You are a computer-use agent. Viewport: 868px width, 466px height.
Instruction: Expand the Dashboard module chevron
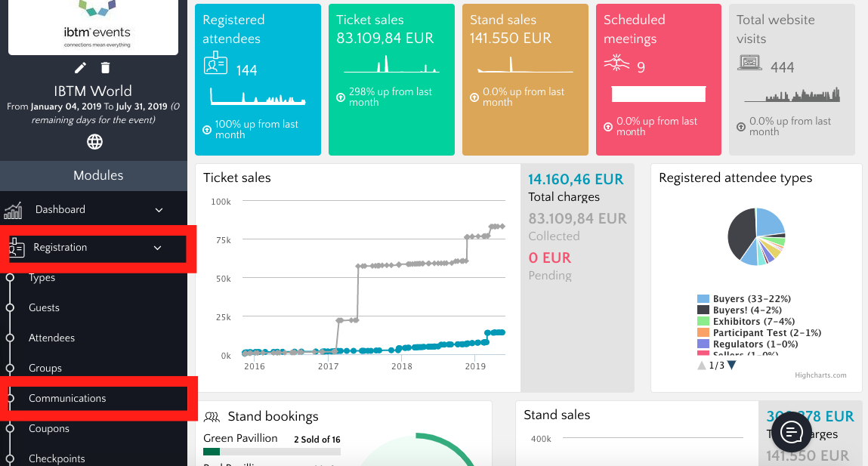[159, 210]
